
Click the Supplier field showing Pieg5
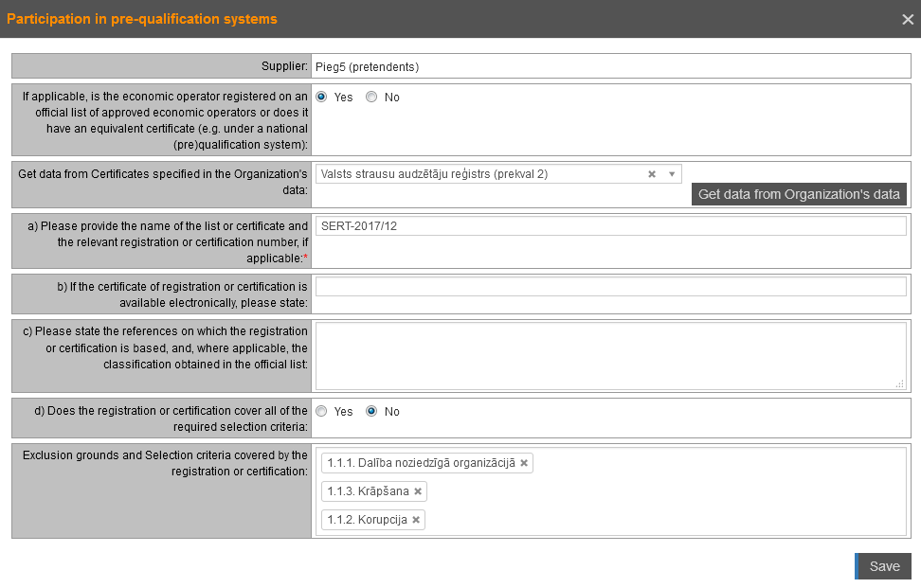(610, 67)
